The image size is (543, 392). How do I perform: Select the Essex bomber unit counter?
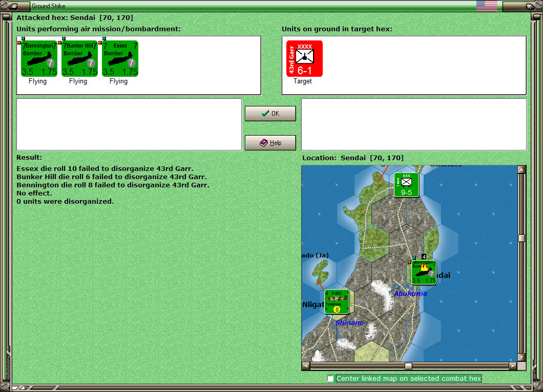(120, 58)
